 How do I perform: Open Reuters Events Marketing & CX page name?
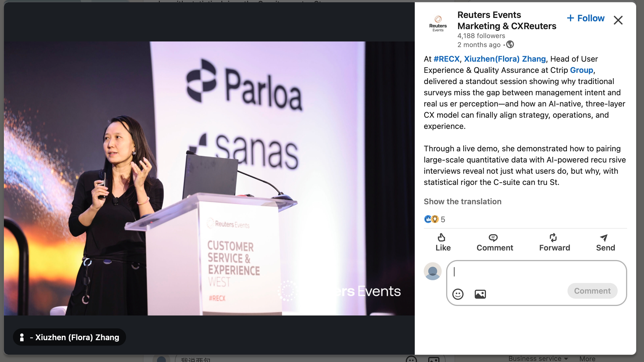pos(507,20)
